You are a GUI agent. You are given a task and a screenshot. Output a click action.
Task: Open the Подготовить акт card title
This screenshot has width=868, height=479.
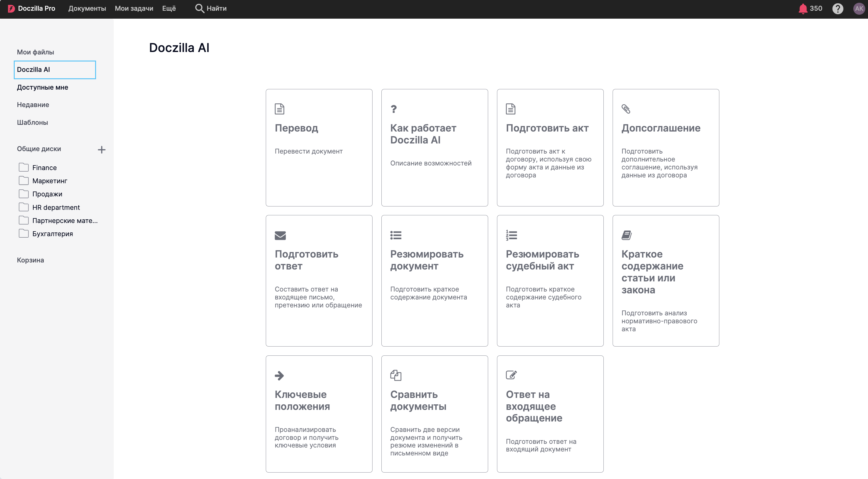(x=547, y=128)
